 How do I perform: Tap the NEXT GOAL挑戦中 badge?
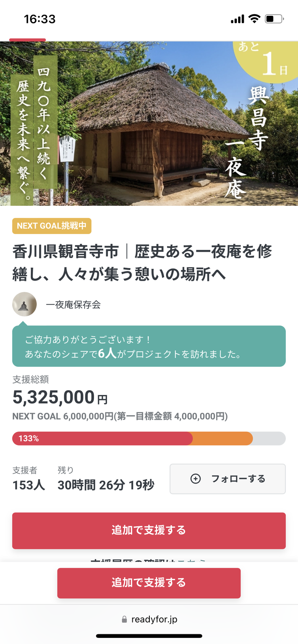[x=52, y=226]
